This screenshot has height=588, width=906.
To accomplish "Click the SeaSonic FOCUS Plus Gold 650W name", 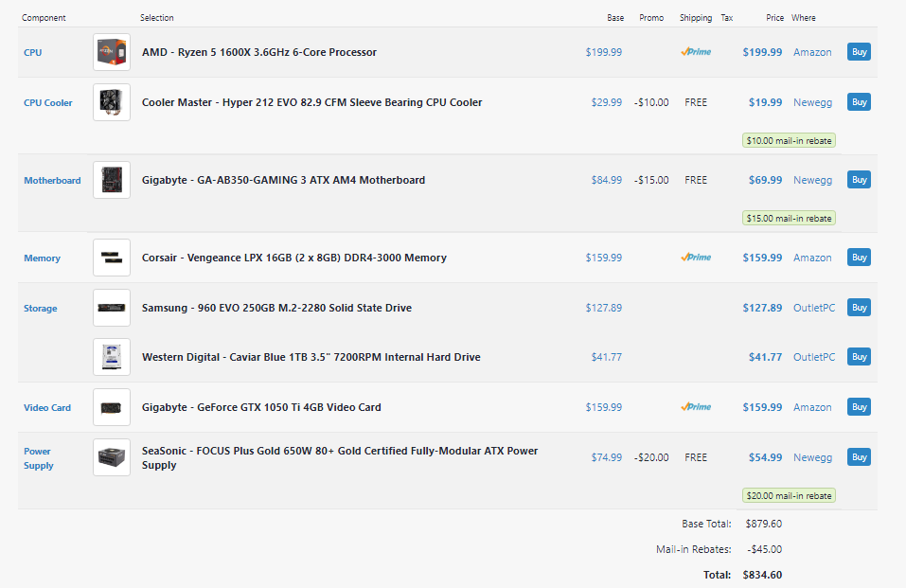I will [340, 457].
